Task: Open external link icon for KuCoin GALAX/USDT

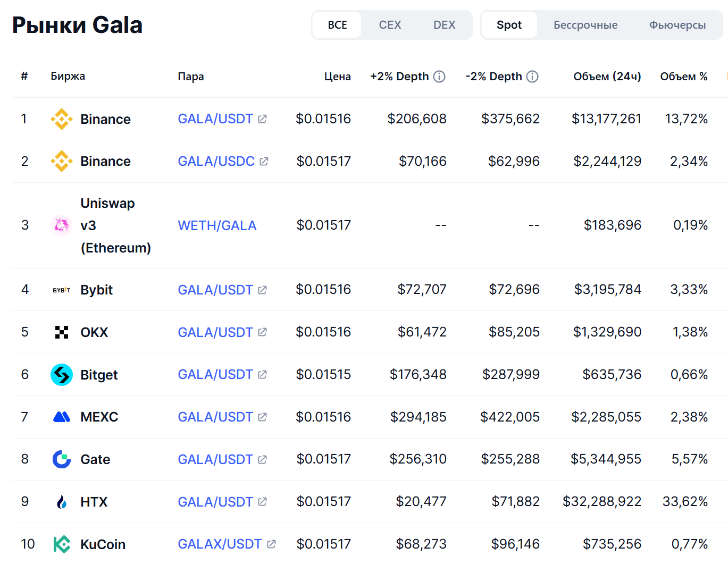Action: [271, 544]
